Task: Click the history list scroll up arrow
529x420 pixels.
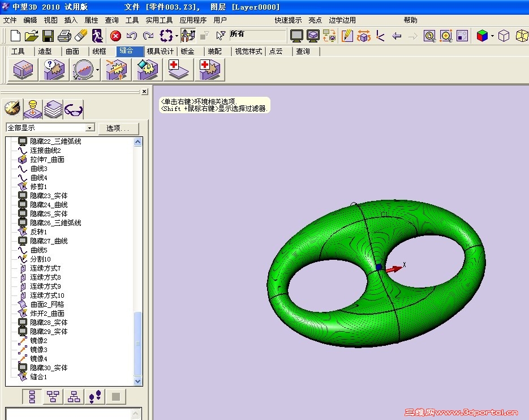Action: pyautogui.click(x=137, y=142)
